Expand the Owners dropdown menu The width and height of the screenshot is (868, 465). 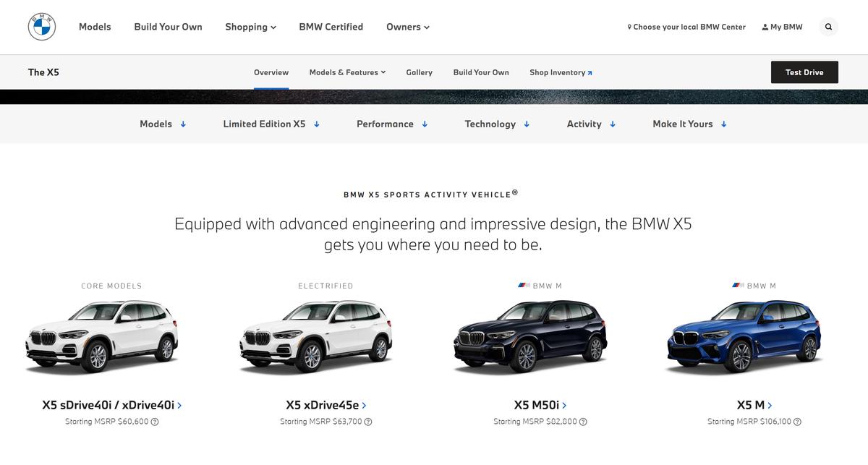(x=407, y=27)
